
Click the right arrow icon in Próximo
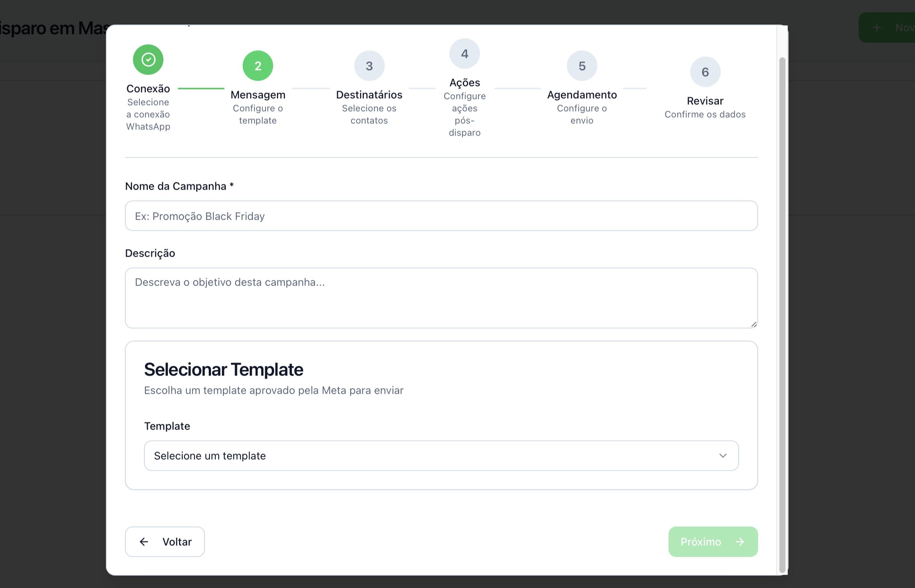740,542
